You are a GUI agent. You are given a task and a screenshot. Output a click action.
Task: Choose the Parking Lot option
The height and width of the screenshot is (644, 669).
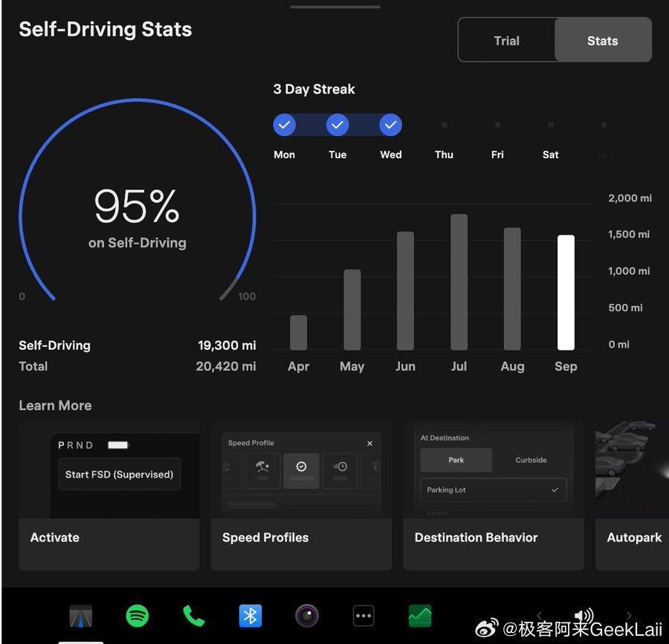[x=494, y=489]
